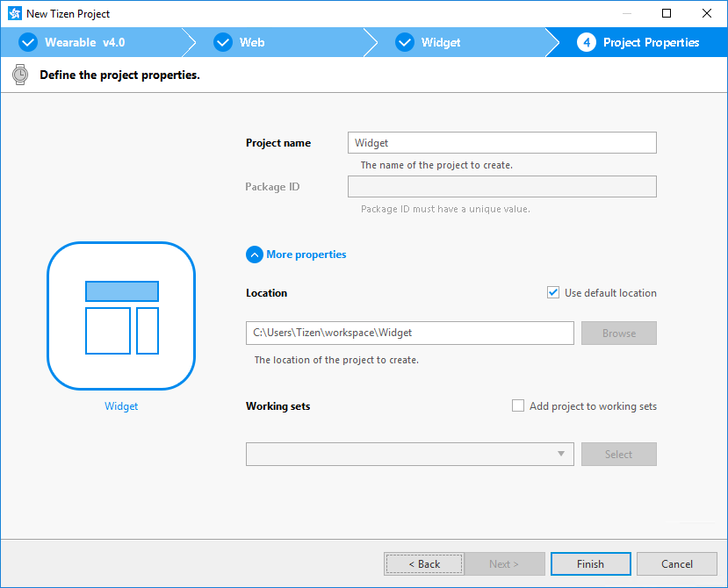Click the Widget step checkmark icon
Viewport: 728px width, 588px height.
pyautogui.click(x=404, y=42)
